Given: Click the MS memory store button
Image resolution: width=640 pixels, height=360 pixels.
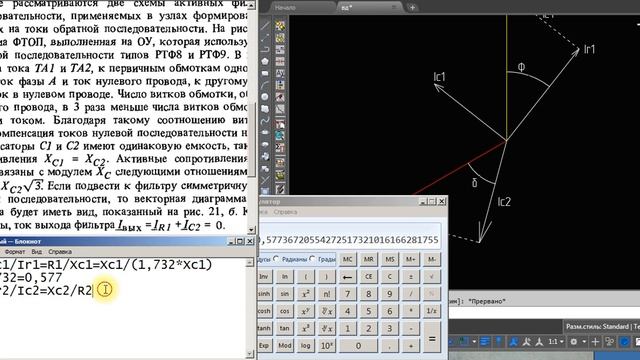Looking at the screenshot, I should (x=390, y=259).
